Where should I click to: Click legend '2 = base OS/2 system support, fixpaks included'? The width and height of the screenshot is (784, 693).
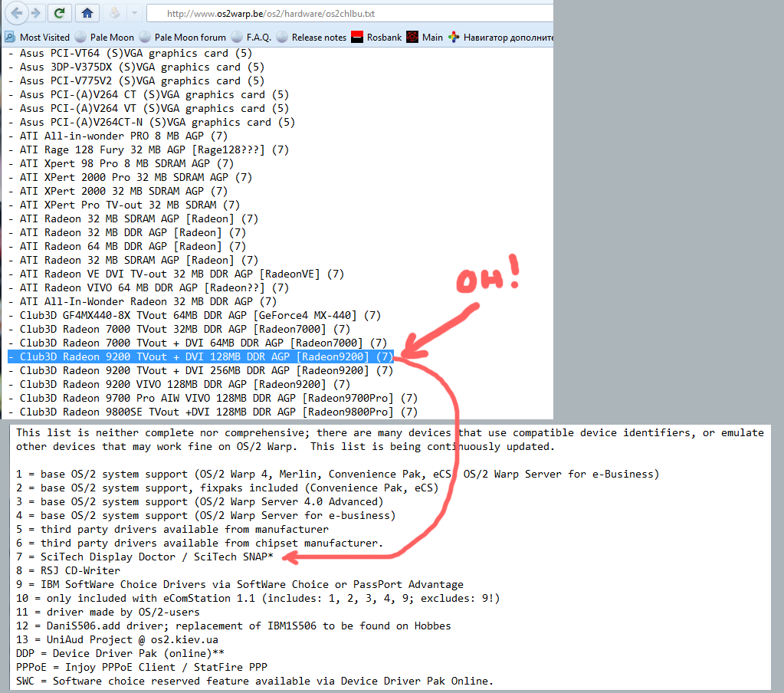[227, 488]
